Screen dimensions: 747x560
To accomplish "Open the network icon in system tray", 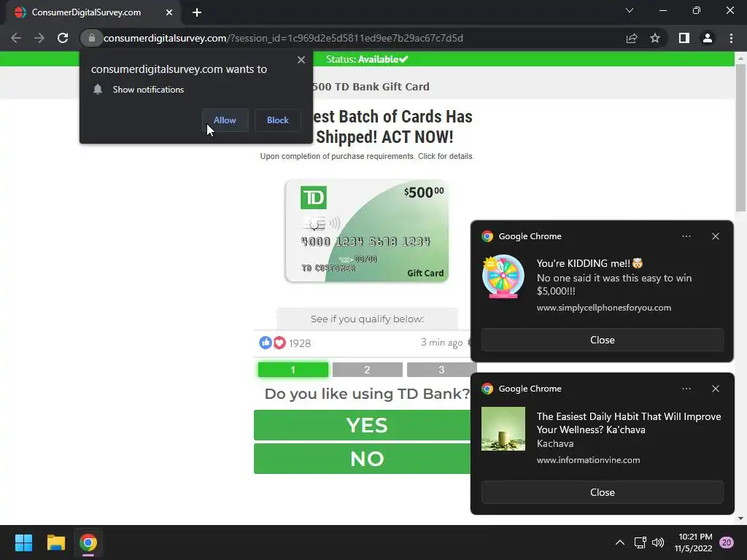I will click(640, 542).
